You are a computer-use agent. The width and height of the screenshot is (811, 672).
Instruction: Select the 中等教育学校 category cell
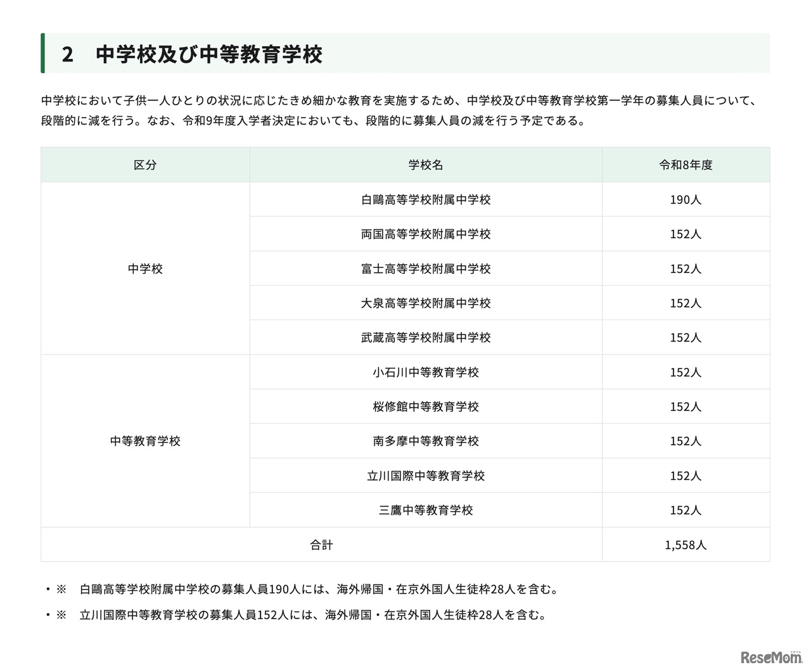pos(145,441)
